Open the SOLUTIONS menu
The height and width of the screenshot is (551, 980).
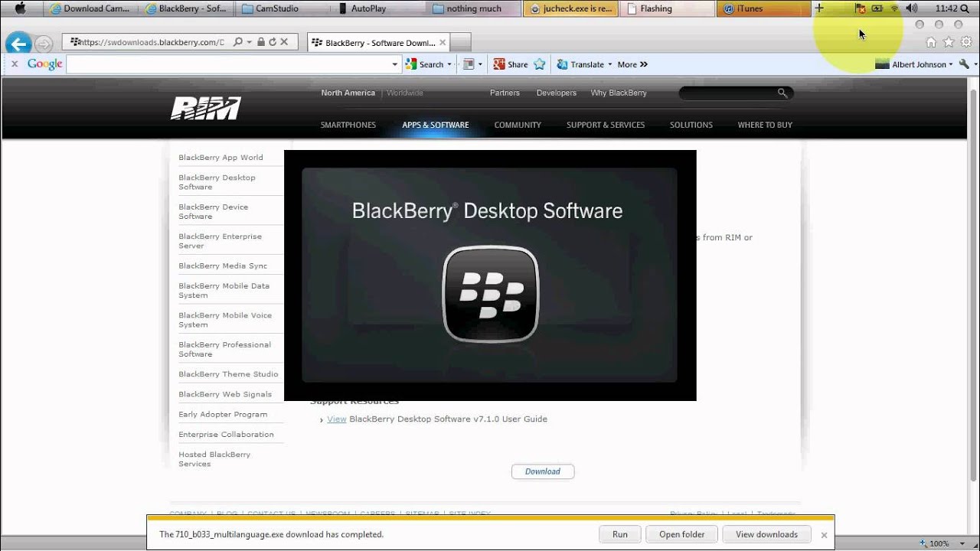point(691,125)
